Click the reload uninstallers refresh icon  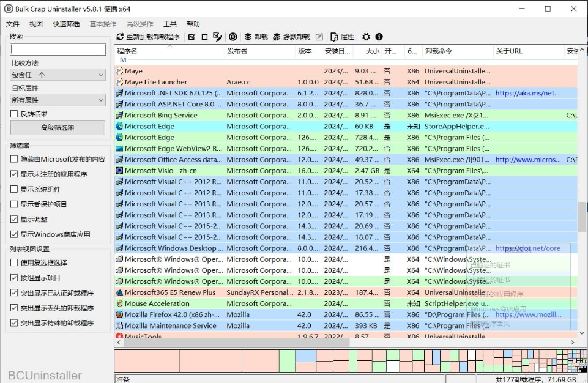tap(120, 37)
